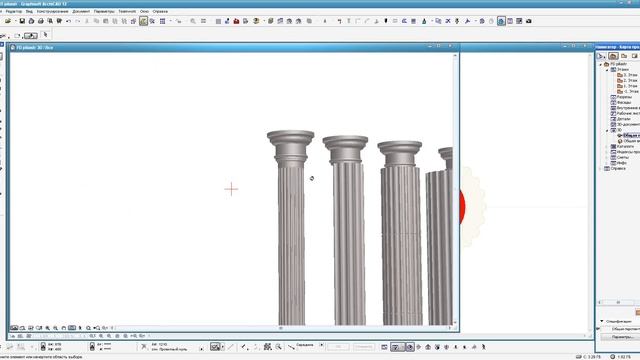The image size is (640, 360).
Task: Open the Окно menu
Action: [x=144, y=11]
